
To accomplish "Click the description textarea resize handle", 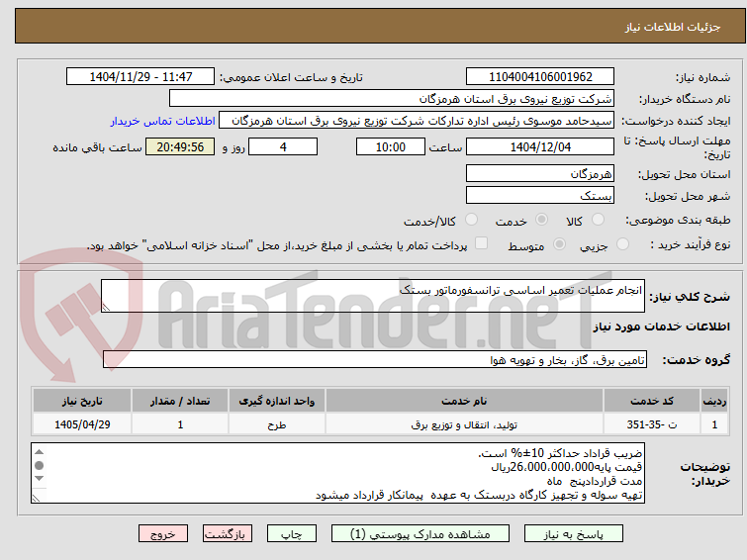I will click(x=106, y=308).
